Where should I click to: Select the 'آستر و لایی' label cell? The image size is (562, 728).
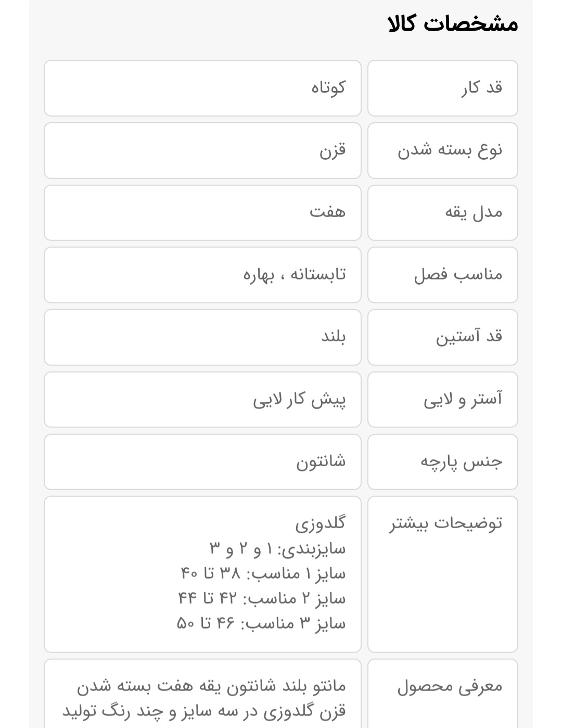[442, 400]
